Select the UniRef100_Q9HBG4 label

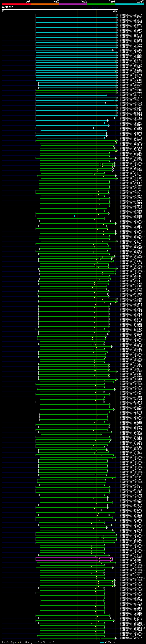click(131, 206)
